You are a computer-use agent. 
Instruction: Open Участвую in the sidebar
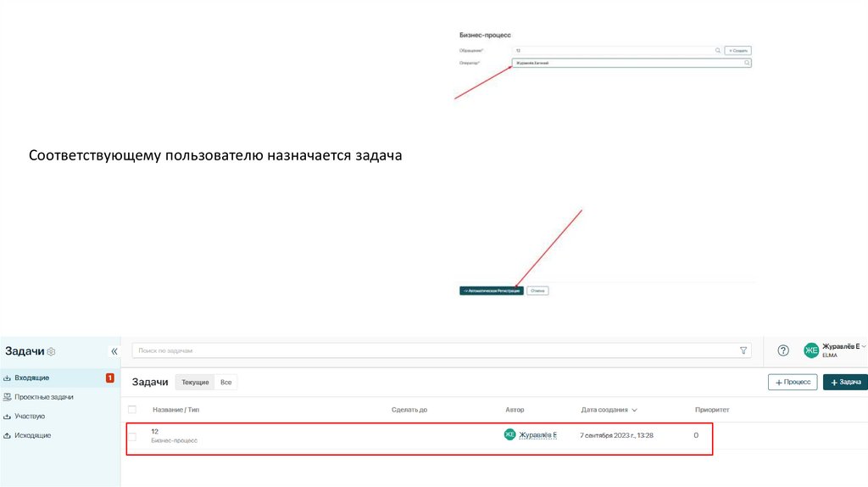tap(30, 416)
